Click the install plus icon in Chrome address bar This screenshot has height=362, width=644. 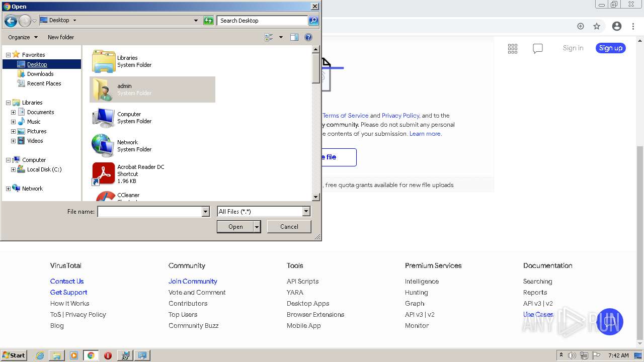580,26
